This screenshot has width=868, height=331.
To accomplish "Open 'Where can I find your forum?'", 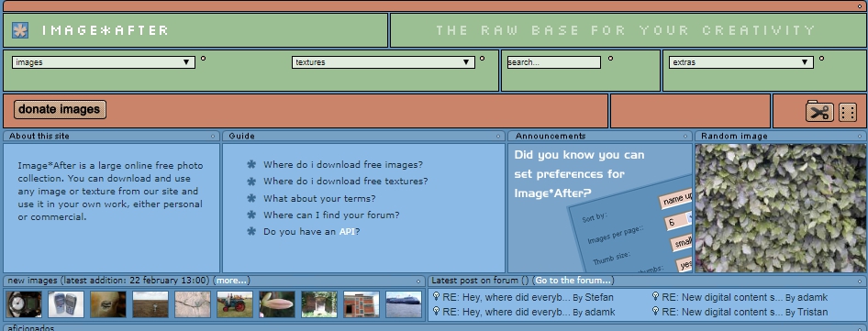I will click(x=331, y=215).
